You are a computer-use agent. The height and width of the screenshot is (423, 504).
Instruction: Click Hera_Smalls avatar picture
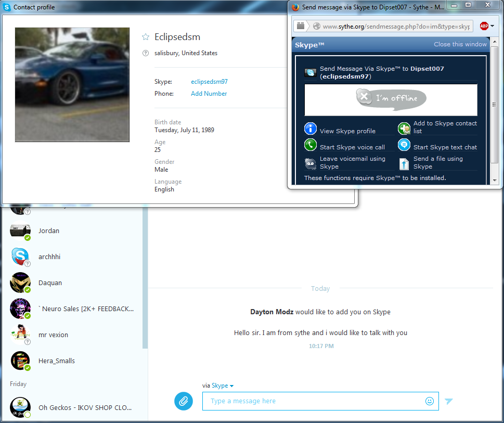[20, 361]
